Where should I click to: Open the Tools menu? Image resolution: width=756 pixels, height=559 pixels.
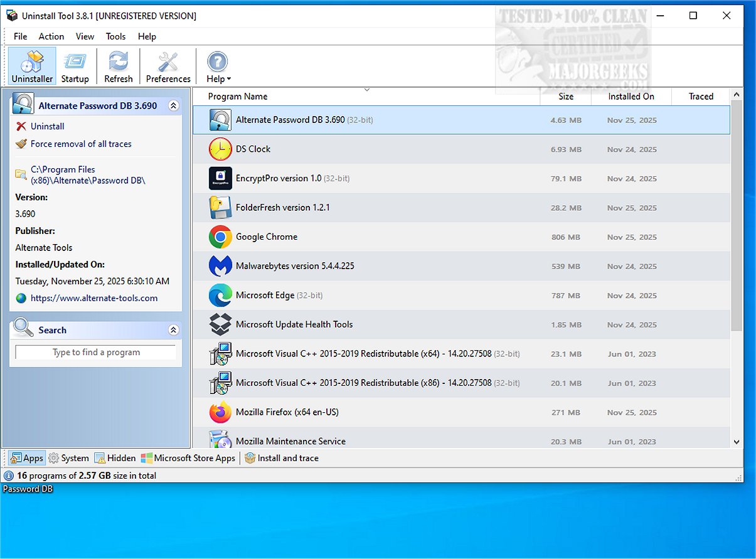click(115, 36)
